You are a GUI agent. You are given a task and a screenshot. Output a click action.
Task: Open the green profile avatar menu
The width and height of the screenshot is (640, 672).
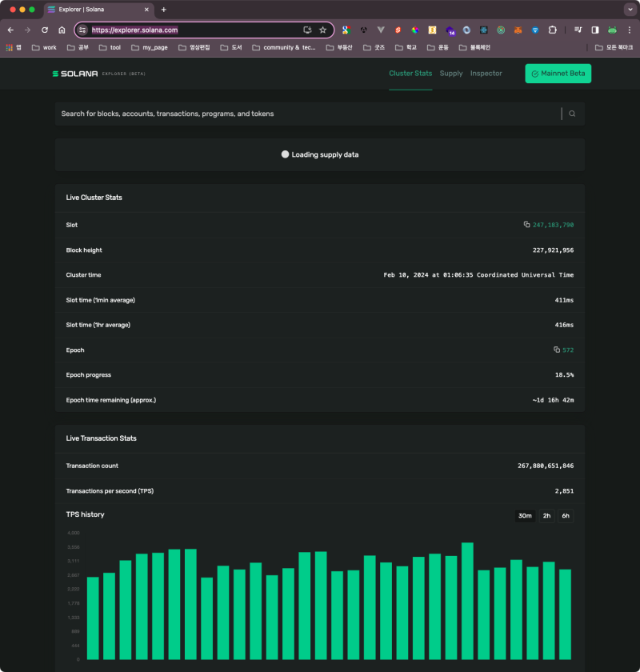(612, 30)
